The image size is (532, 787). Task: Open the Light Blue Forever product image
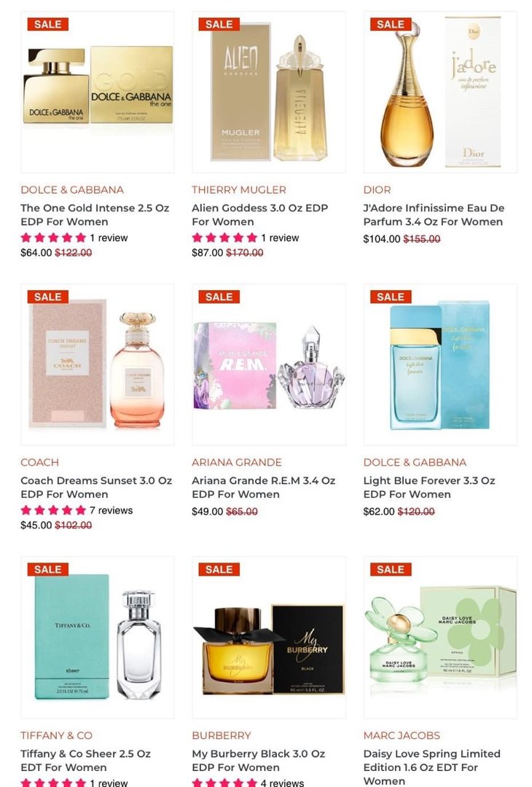(440, 364)
